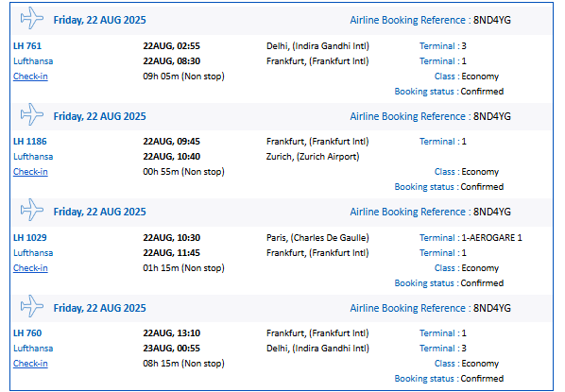Viewport: 565px width, 392px height.
Task: Click the booking reference 8ND4YG in the first segment
Action: coord(492,20)
